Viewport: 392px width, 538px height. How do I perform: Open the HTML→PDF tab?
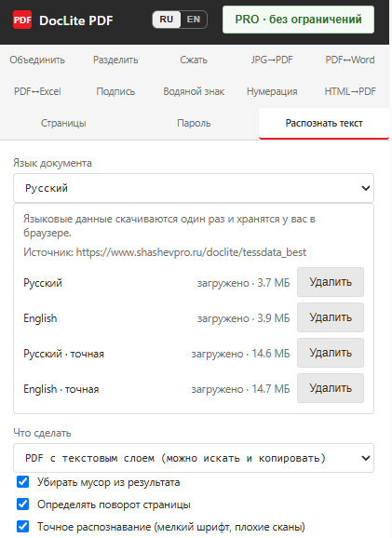(350, 91)
